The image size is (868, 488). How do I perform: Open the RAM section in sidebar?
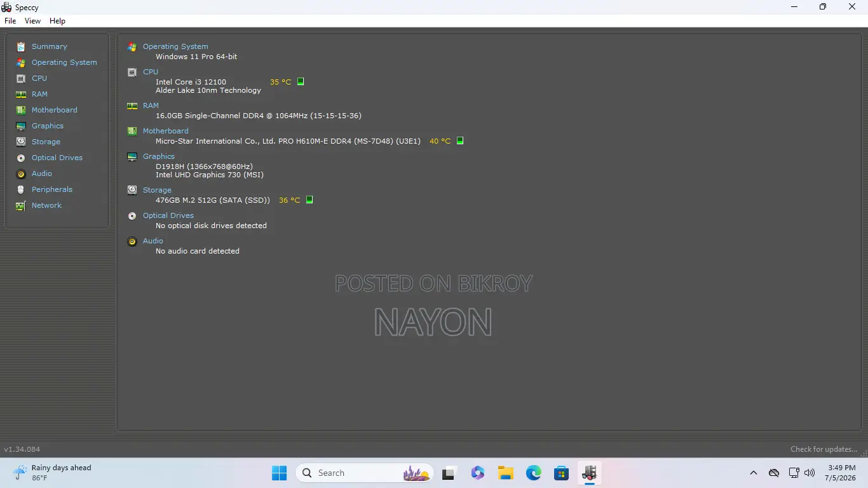(x=39, y=94)
